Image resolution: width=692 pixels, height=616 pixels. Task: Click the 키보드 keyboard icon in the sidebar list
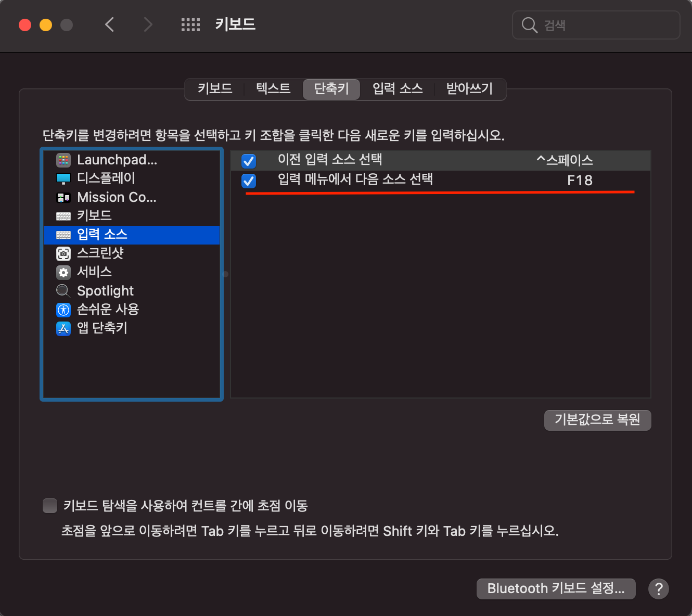point(63,216)
